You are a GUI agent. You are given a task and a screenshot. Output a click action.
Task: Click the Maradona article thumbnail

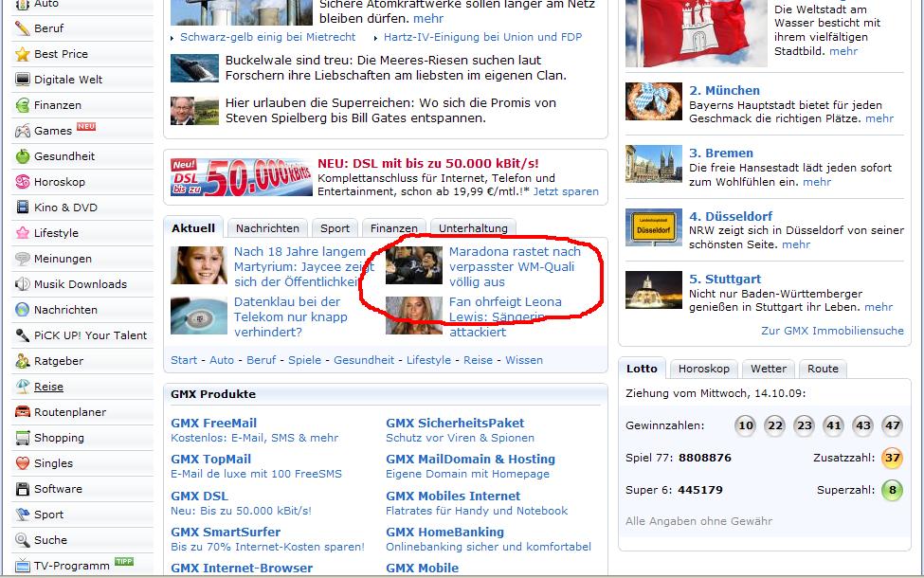pos(414,265)
